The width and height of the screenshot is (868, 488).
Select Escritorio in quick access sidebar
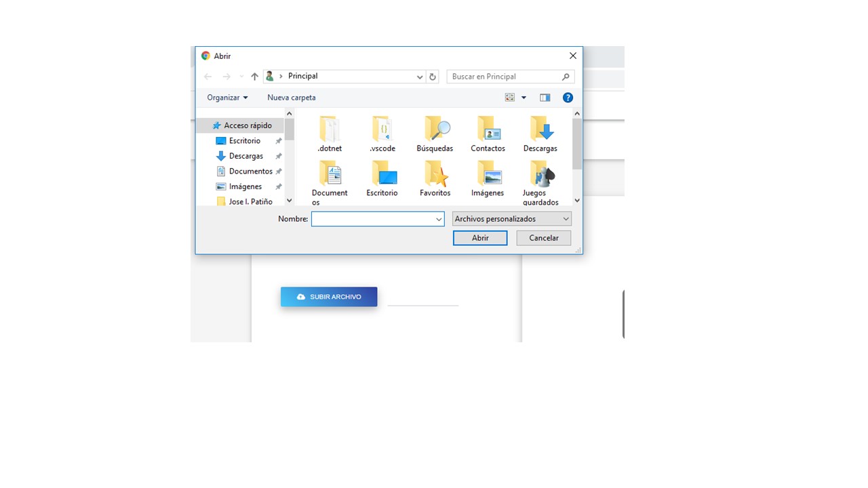[244, 141]
